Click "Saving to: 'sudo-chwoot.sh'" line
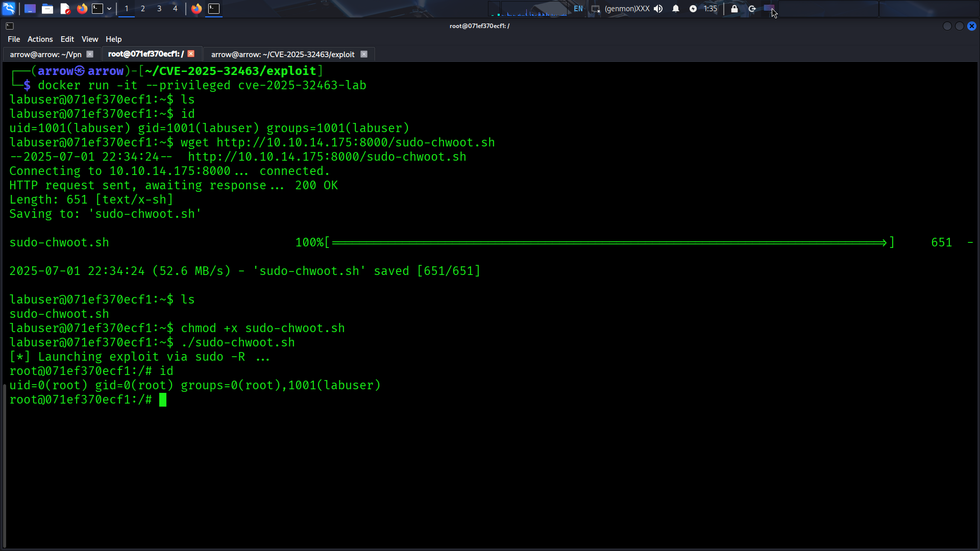Screen dimensions: 980x551 105,214
